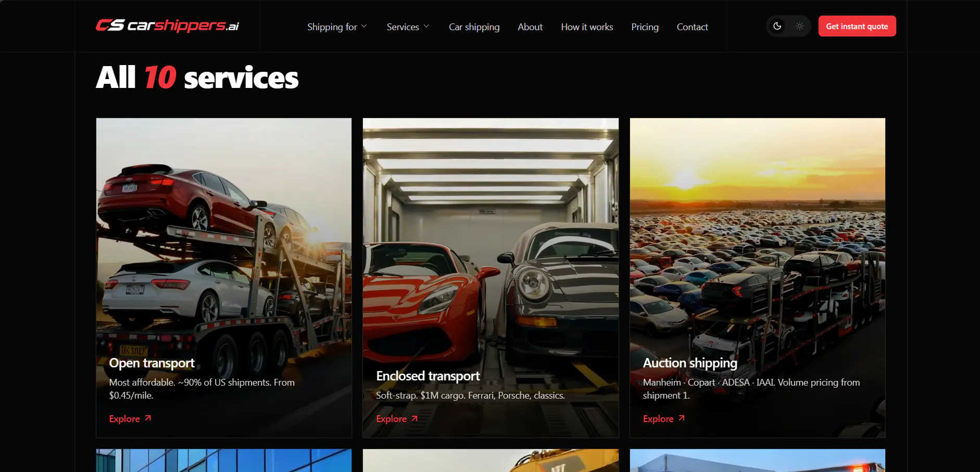
Task: Click arrow icon next to Open transport Explore
Action: point(148,418)
